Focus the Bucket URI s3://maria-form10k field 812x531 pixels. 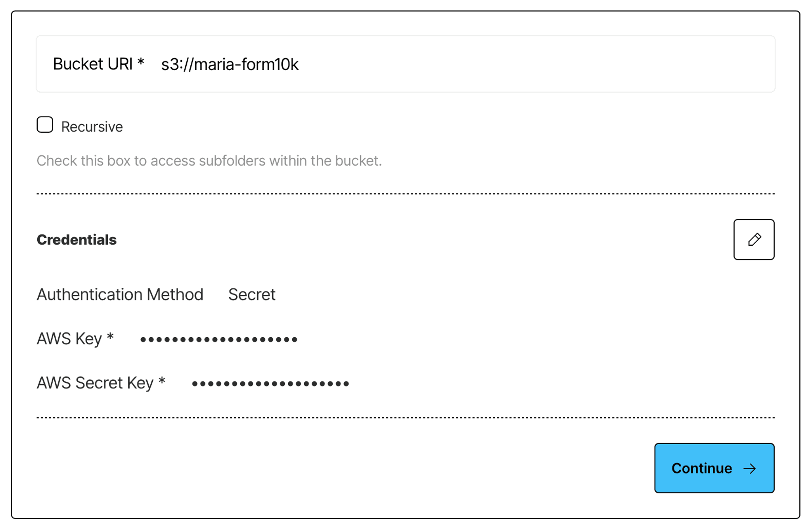click(x=406, y=64)
